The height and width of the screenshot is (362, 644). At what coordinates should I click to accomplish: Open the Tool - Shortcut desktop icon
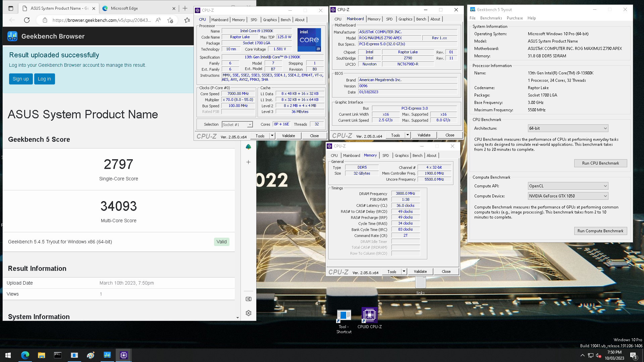tap(344, 321)
